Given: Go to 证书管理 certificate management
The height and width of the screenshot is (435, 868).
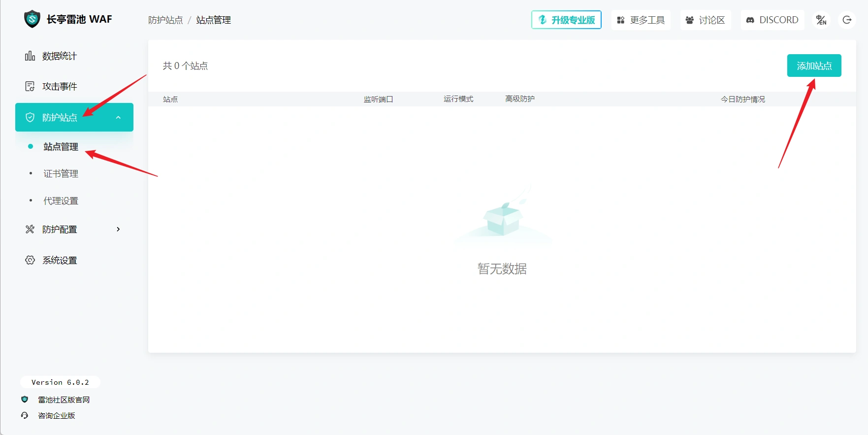Looking at the screenshot, I should pyautogui.click(x=61, y=174).
